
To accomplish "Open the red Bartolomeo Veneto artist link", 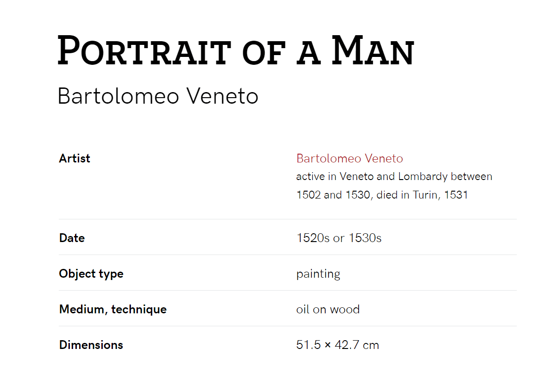I will [x=349, y=159].
